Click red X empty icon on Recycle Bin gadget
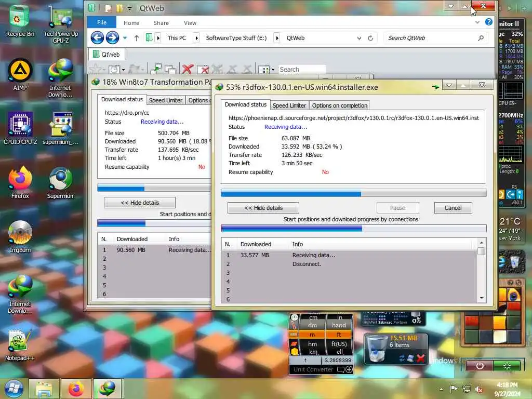532x399 pixels. (421, 358)
